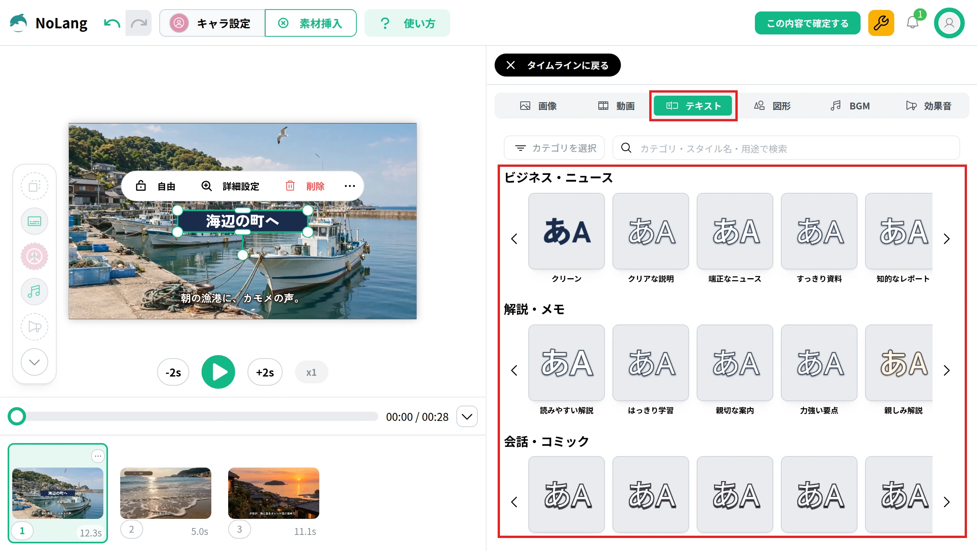980x551 pixels.
Task: Switch to the 動画 tab
Action: pos(616,106)
